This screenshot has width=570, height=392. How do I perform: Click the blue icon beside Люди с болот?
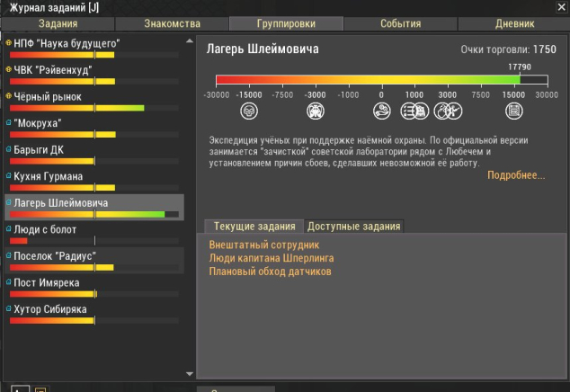point(9,229)
